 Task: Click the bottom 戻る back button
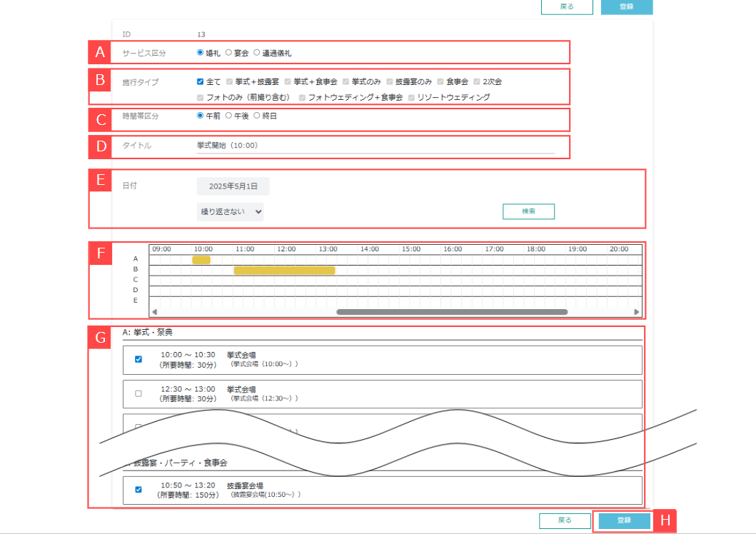tap(565, 520)
